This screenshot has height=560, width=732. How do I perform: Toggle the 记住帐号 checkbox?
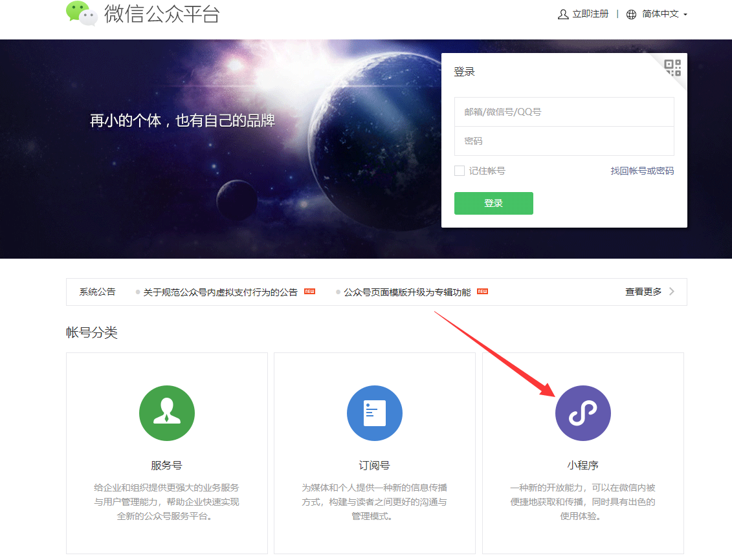[460, 171]
